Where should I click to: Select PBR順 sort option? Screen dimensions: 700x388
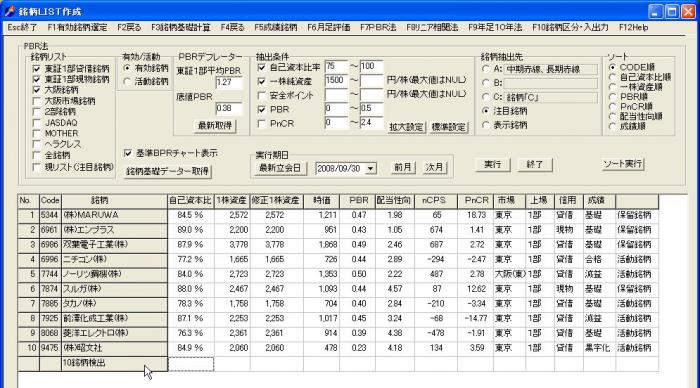[x=612, y=97]
